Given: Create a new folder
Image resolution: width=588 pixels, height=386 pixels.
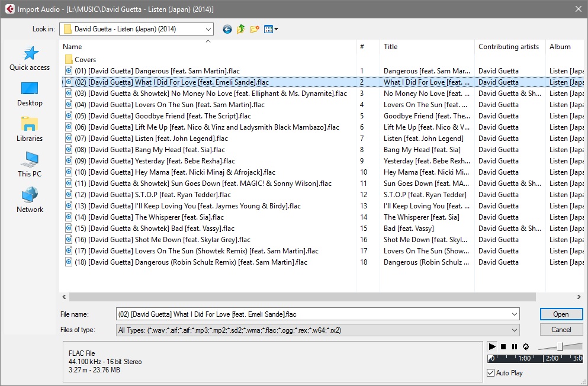Looking at the screenshot, I should [255, 29].
